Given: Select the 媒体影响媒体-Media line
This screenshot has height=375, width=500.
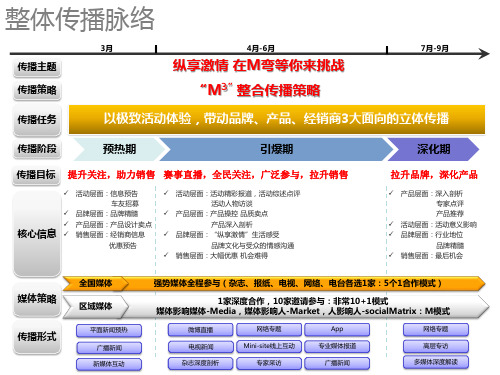Looking at the screenshot, I should pyautogui.click(x=303, y=311).
